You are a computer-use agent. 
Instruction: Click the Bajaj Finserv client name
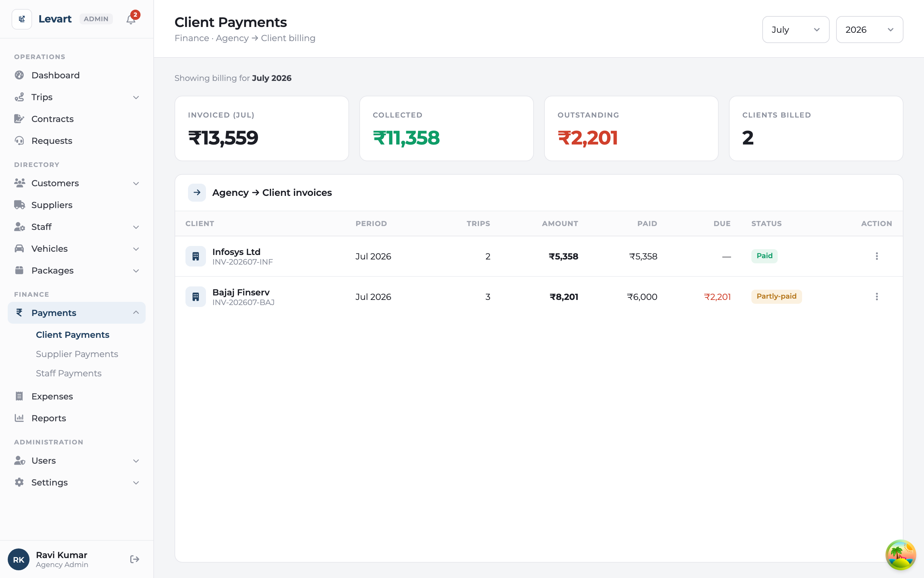tap(241, 292)
